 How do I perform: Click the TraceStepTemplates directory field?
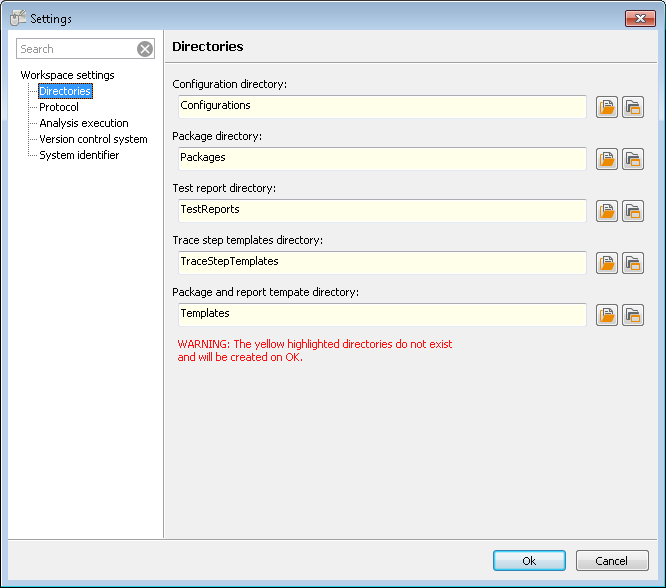pos(382,263)
